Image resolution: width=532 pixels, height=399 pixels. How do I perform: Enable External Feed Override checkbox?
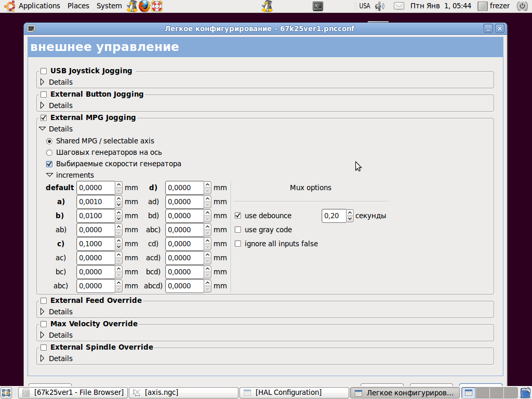pos(44,301)
